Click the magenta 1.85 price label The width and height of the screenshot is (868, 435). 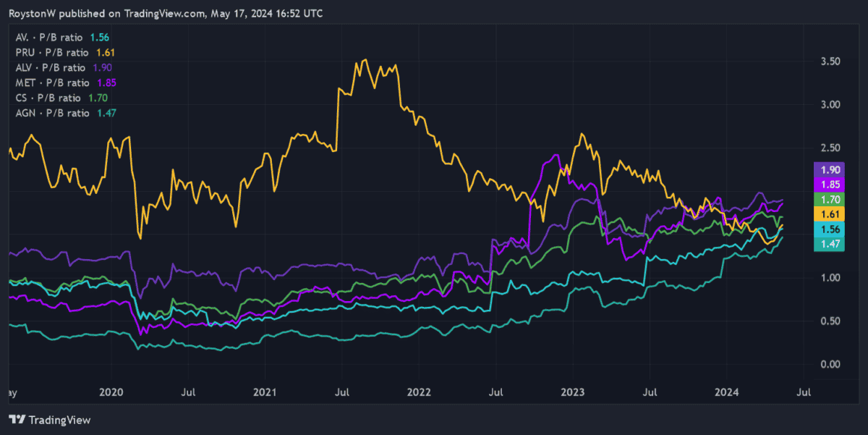[x=829, y=184]
